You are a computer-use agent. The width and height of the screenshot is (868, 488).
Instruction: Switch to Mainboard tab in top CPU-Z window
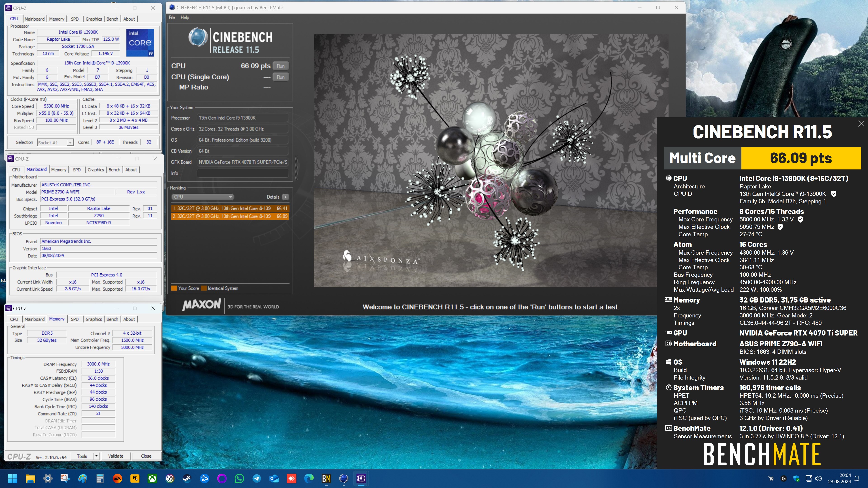34,19
